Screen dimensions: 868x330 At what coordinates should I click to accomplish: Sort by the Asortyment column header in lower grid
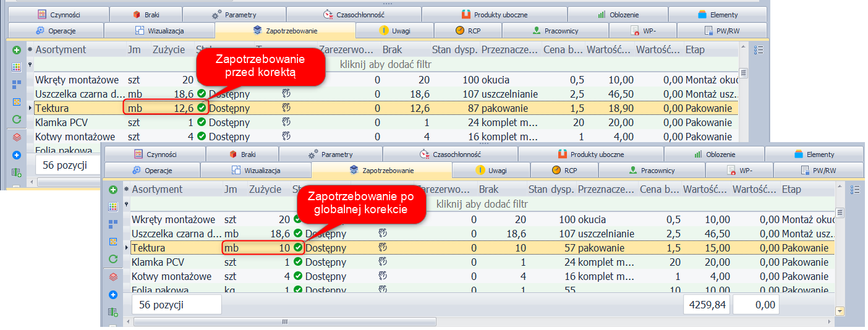click(x=157, y=190)
